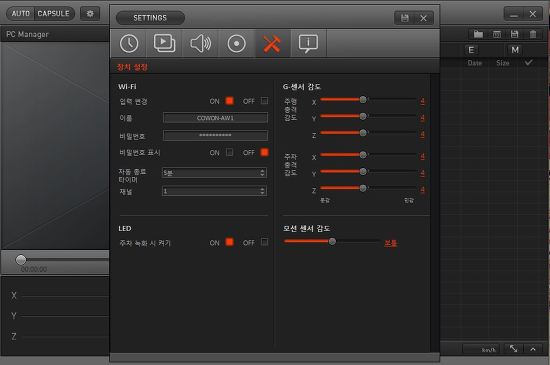550x365 pixels.
Task: Sort the file list by Size
Action: tap(503, 63)
